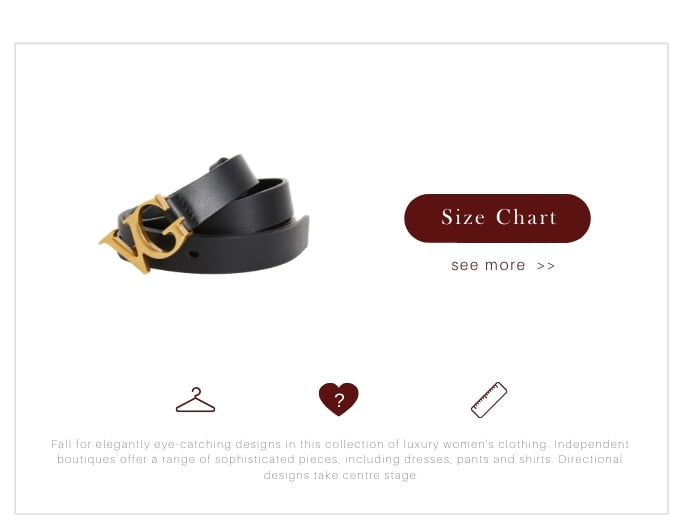Click the description line starting Fall for elegantly
The width and height of the screenshot is (683, 529).
click(x=340, y=444)
